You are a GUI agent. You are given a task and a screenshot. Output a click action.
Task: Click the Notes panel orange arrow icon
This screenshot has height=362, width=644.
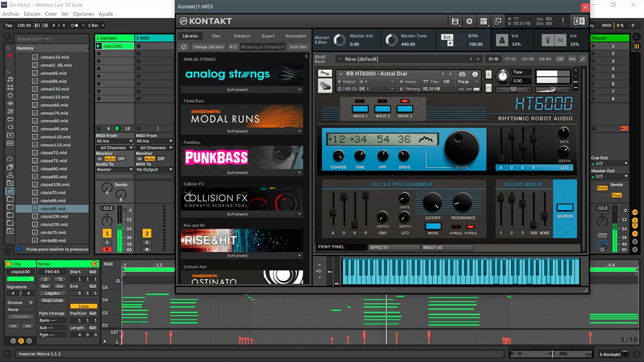(94, 264)
